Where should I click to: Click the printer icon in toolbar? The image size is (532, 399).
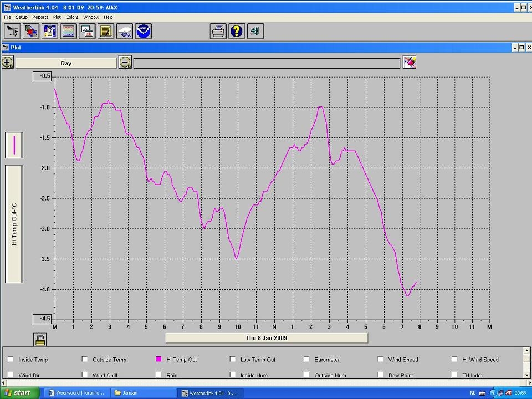click(x=218, y=32)
